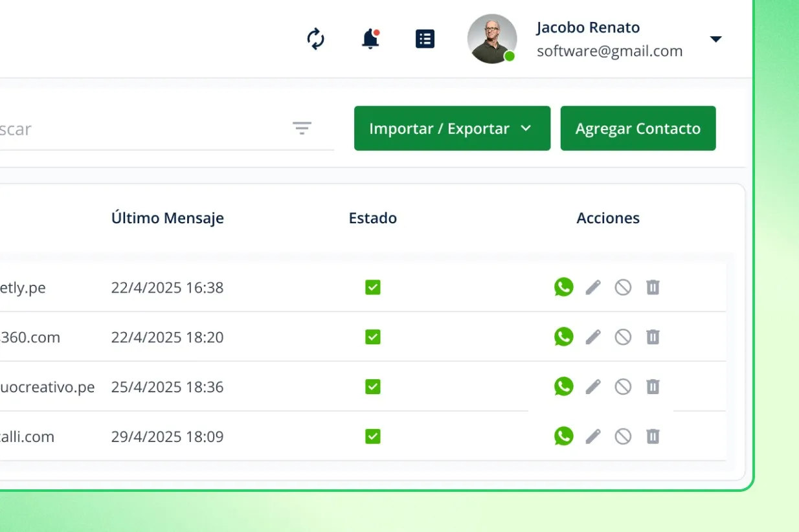
Task: Click the Acciones column header
Action: 608,218
